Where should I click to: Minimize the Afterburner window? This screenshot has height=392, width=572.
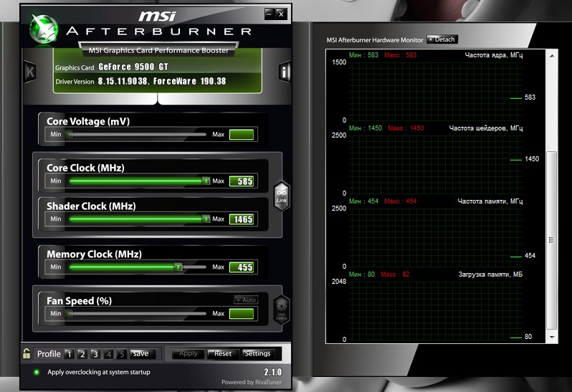[x=270, y=14]
